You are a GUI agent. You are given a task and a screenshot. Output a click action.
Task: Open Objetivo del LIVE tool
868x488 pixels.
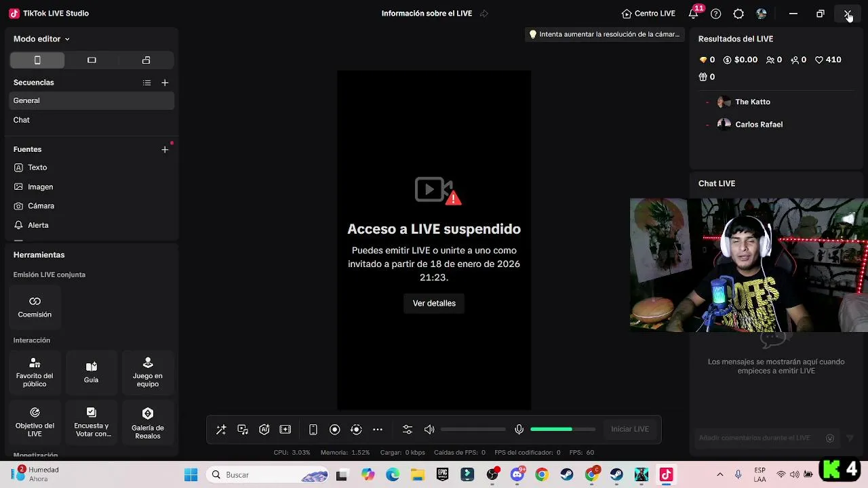coord(35,422)
